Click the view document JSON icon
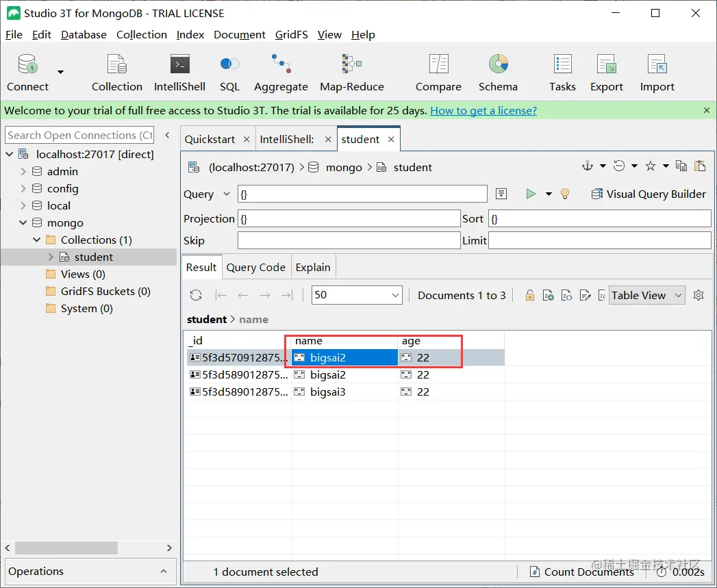Screen dimensions: 717x588 tap(566, 296)
